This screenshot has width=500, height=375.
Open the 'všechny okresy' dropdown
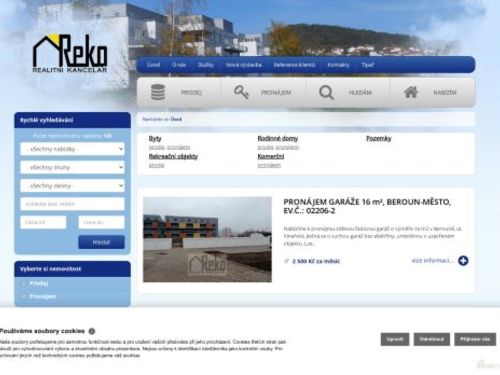pos(72,186)
